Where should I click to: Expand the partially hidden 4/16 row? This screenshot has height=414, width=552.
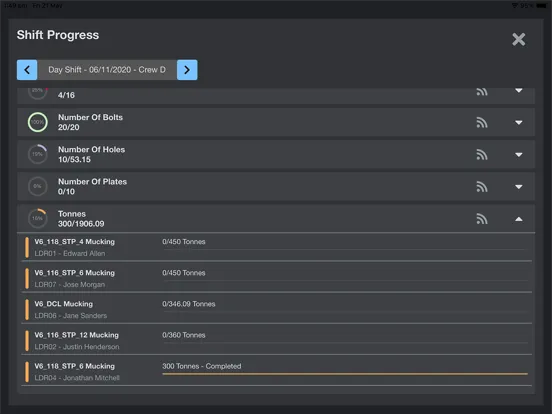tap(519, 90)
